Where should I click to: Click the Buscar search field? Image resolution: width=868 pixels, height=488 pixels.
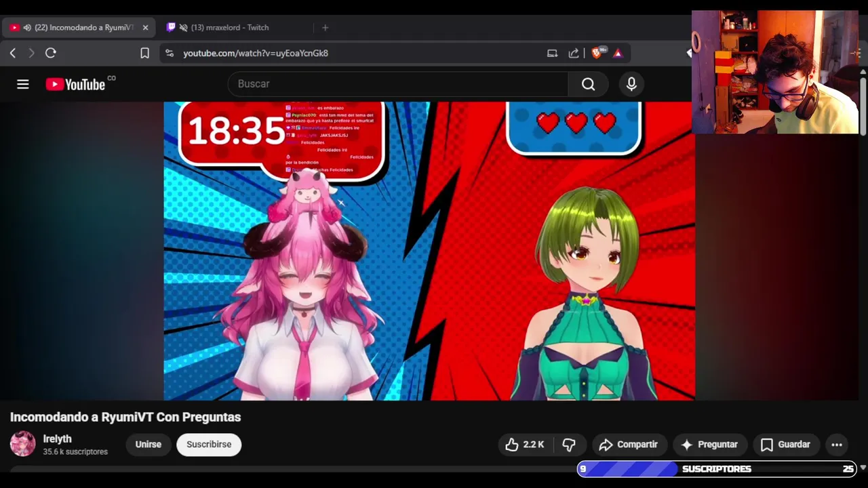[398, 84]
